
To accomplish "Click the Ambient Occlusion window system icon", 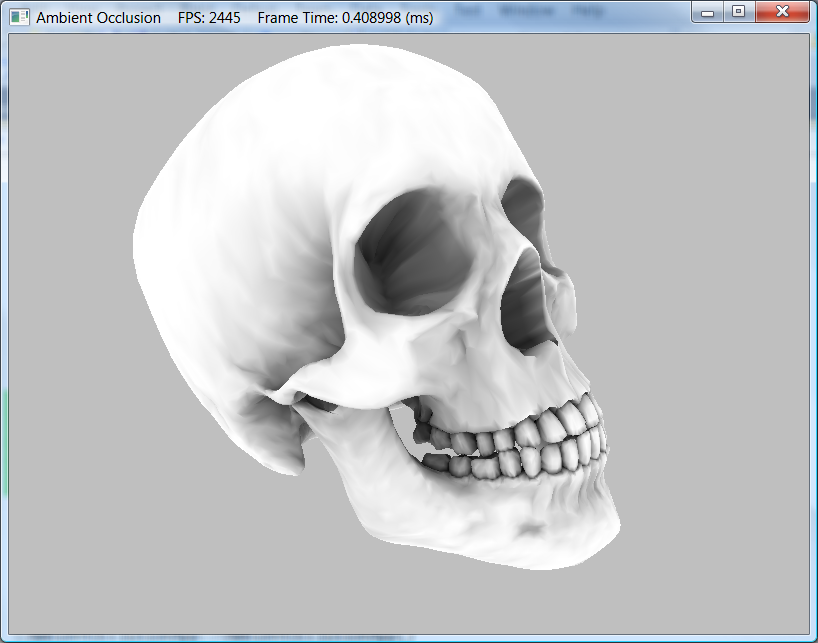I will [19, 17].
